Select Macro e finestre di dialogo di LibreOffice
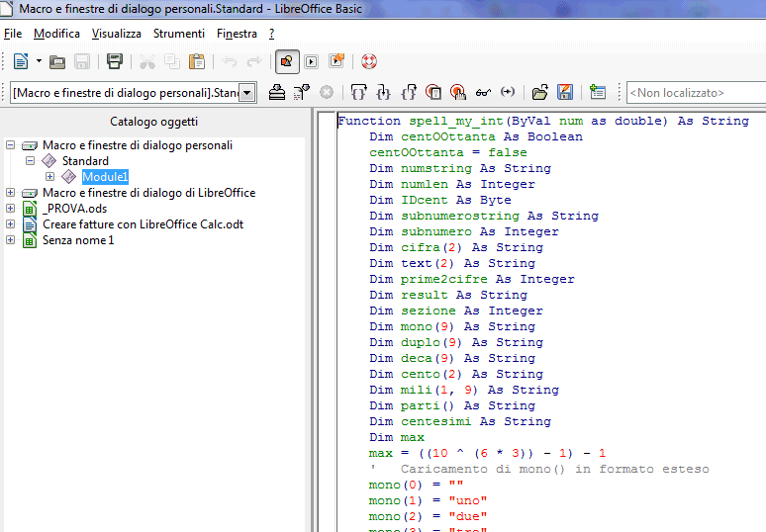This screenshot has width=766, height=532. coord(149,193)
